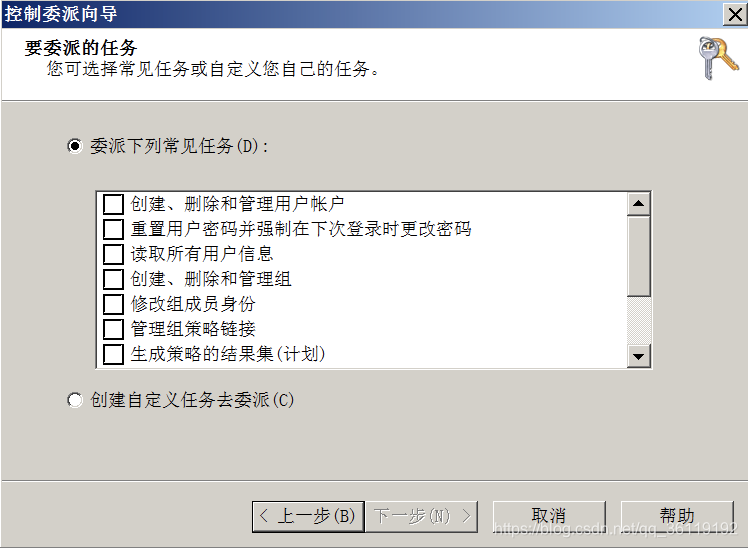Select 创建自定义任务去委派(C) radio button
The width and height of the screenshot is (748, 548).
pyautogui.click(x=75, y=400)
